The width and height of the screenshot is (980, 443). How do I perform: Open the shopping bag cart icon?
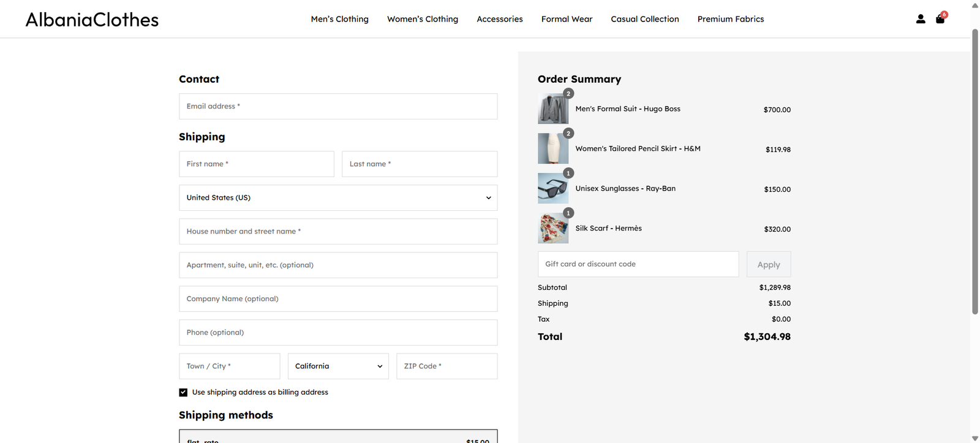[x=940, y=19]
